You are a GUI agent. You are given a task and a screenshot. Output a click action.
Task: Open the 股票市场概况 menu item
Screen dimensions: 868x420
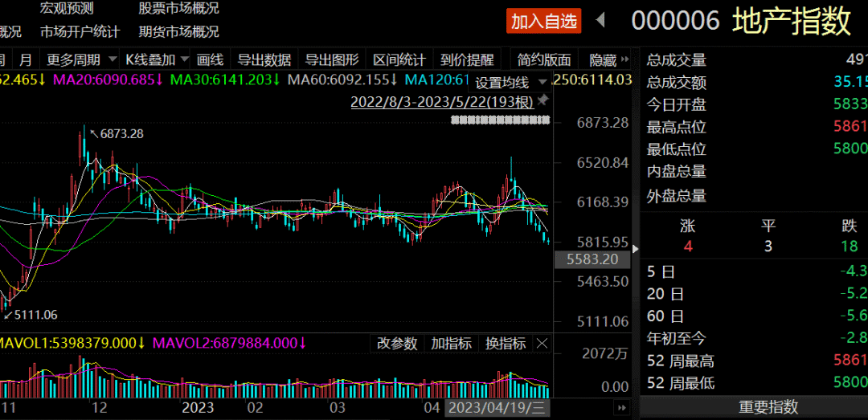pos(178,9)
